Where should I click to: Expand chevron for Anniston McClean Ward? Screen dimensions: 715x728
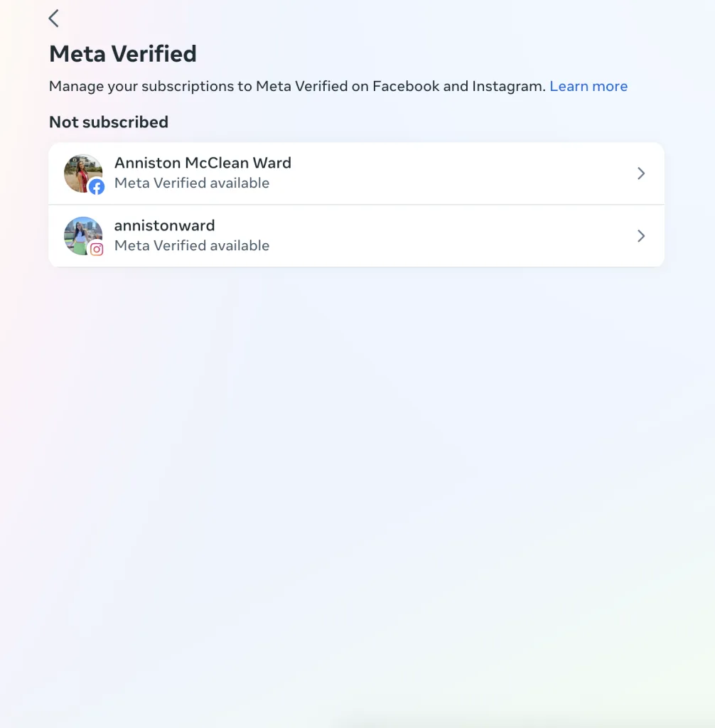tap(641, 173)
